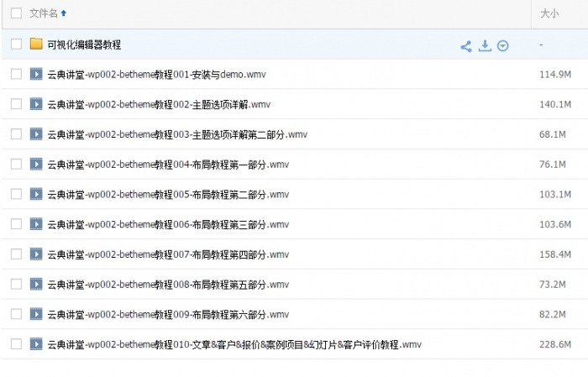
Task: Click video icon of 教程009-布局教程第六部分.wmv
Action: [x=36, y=314]
